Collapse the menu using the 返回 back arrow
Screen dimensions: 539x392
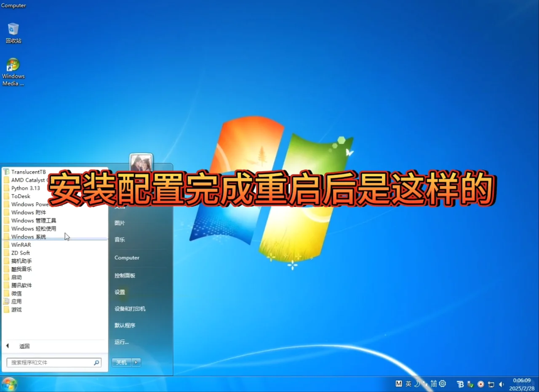click(7, 346)
